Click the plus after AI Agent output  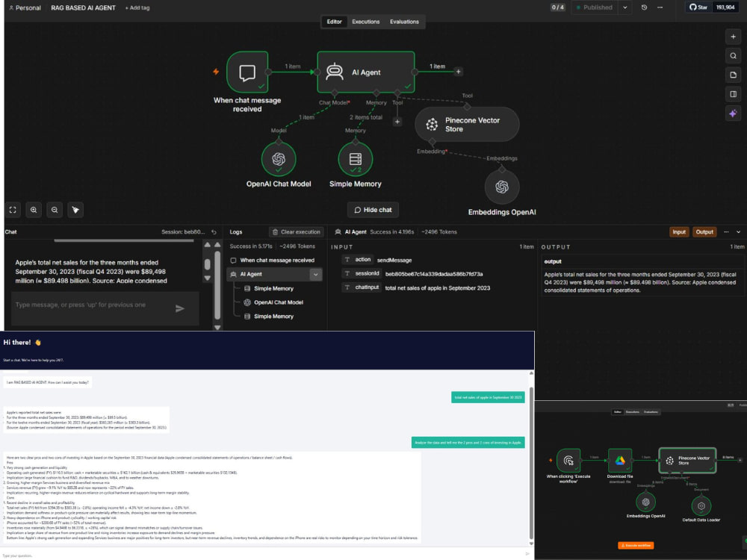coord(459,72)
